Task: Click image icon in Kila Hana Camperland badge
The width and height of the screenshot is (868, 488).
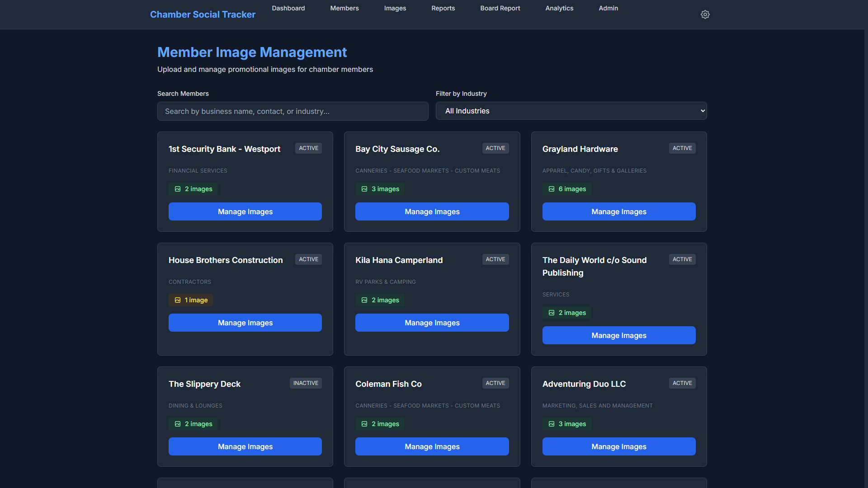Action: 364,300
